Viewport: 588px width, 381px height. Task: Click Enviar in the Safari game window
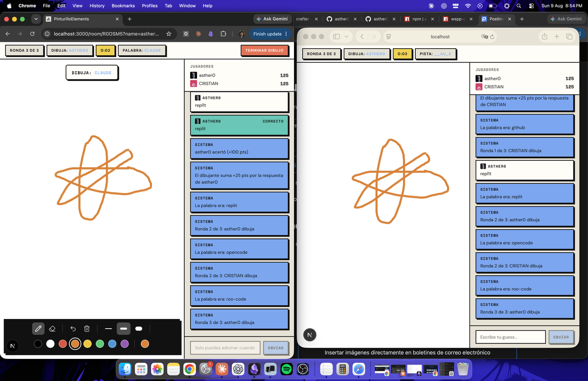click(561, 337)
